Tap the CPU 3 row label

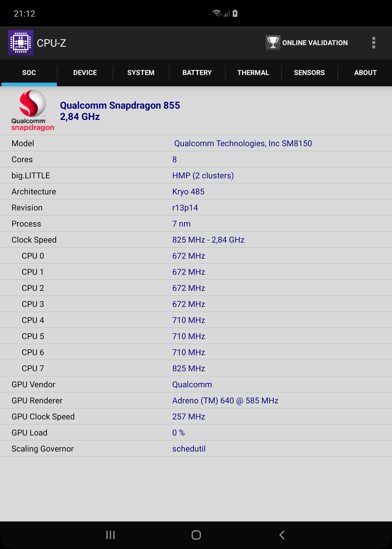coord(33,304)
